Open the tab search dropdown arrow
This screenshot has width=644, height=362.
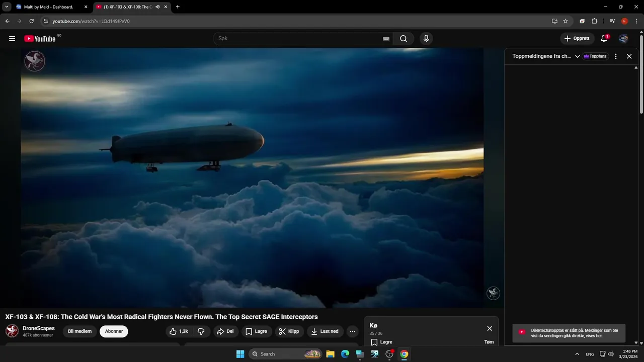[x=7, y=7]
